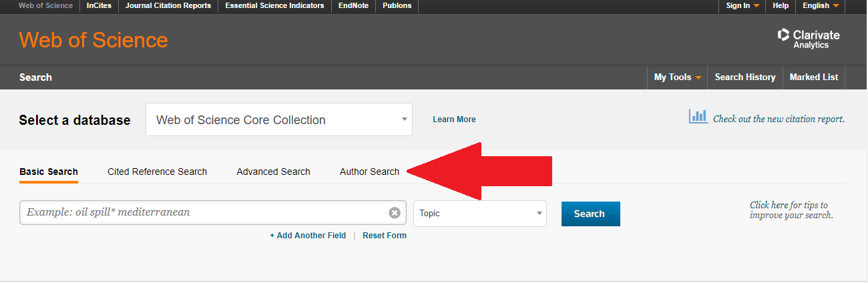Select the Cited Reference Search tab

pos(157,172)
